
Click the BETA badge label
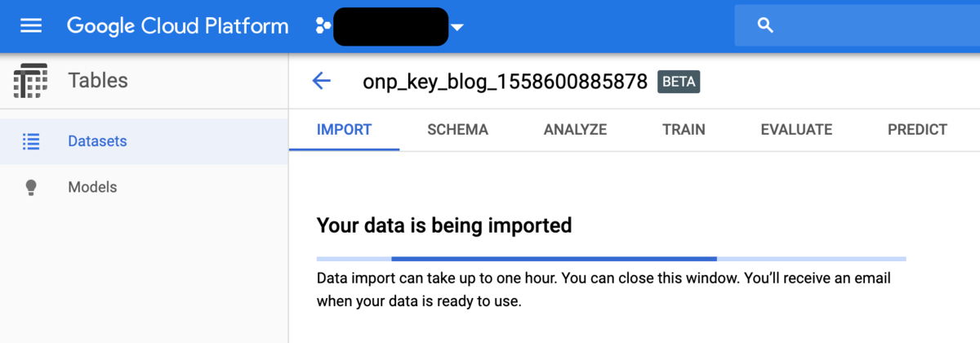pos(679,82)
